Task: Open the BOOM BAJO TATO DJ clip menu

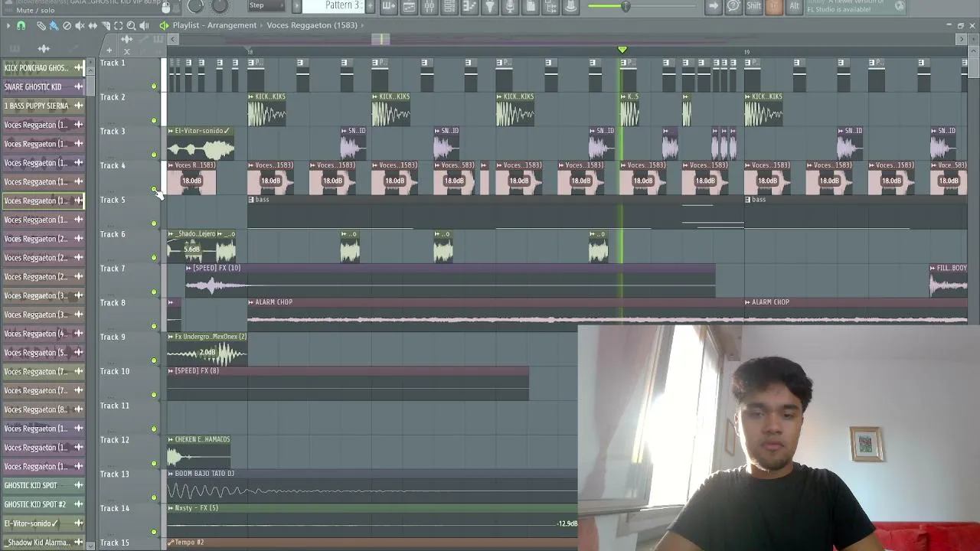Action: click(x=171, y=474)
